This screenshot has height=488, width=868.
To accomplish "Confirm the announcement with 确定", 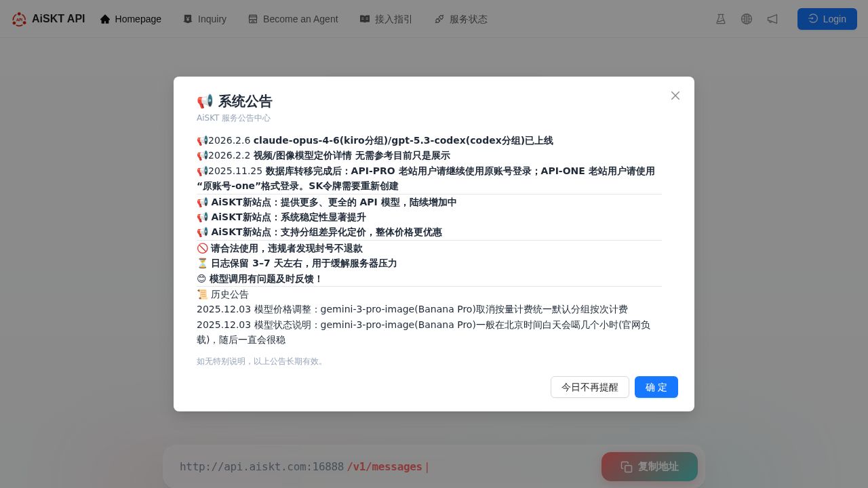I will tap(656, 387).
